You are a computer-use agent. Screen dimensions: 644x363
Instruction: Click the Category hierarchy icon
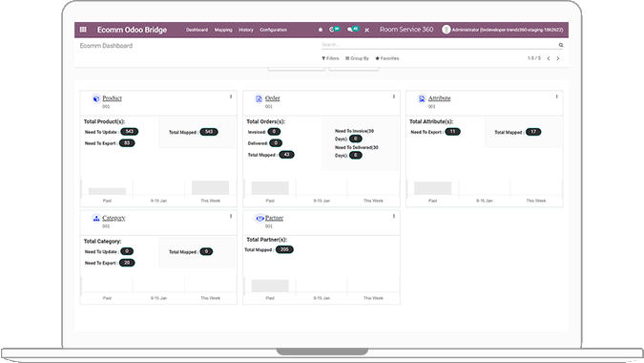96,219
